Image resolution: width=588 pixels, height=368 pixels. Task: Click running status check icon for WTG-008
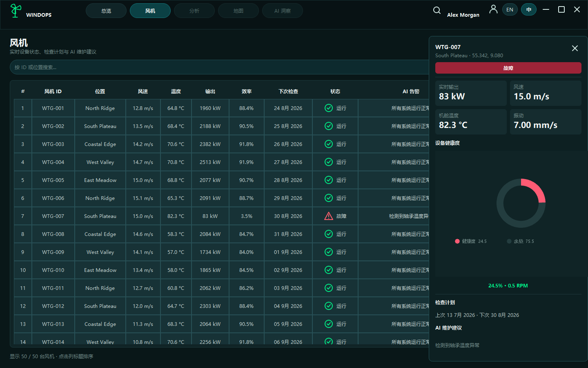click(x=329, y=234)
